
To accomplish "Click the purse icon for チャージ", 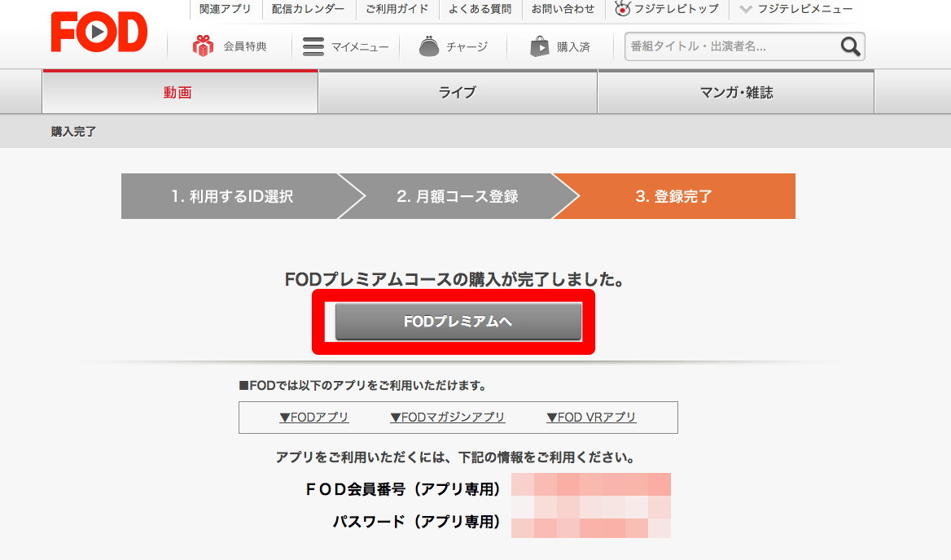I will click(429, 46).
